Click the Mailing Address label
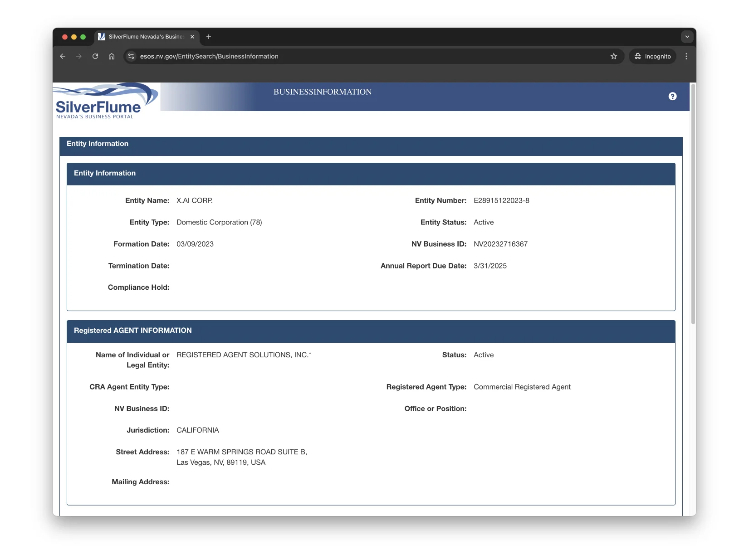 pos(141,482)
